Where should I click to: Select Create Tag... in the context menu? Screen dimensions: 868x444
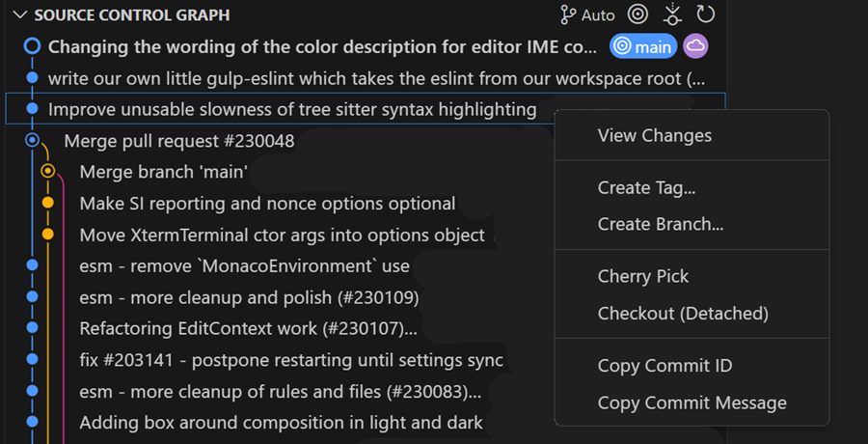pyautogui.click(x=646, y=188)
